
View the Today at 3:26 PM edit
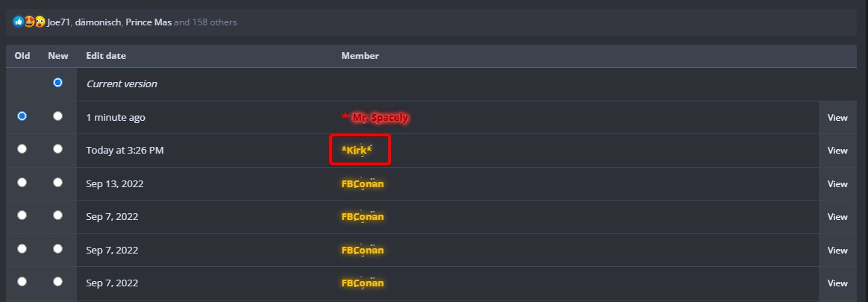[x=837, y=151]
